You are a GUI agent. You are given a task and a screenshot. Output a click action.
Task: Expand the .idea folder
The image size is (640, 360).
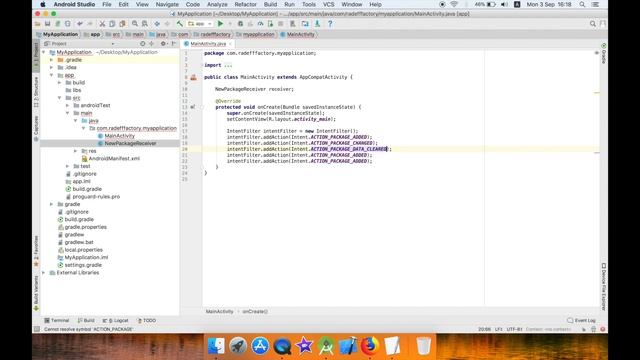pos(51,67)
